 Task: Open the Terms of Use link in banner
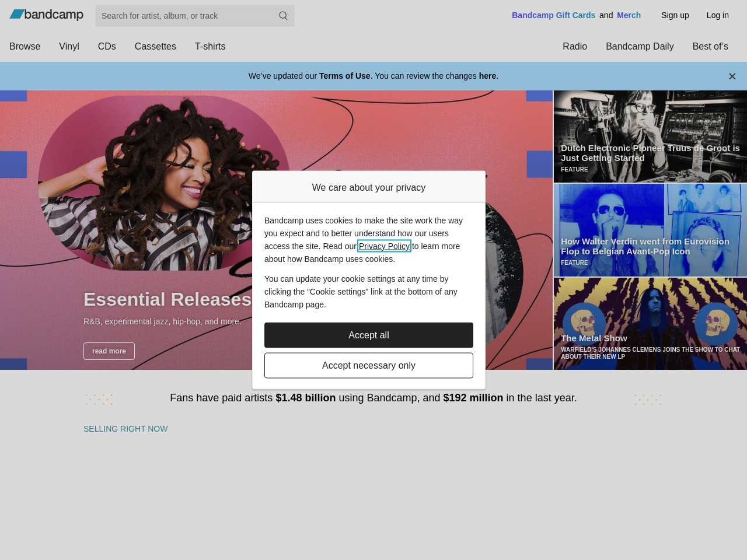point(344,76)
